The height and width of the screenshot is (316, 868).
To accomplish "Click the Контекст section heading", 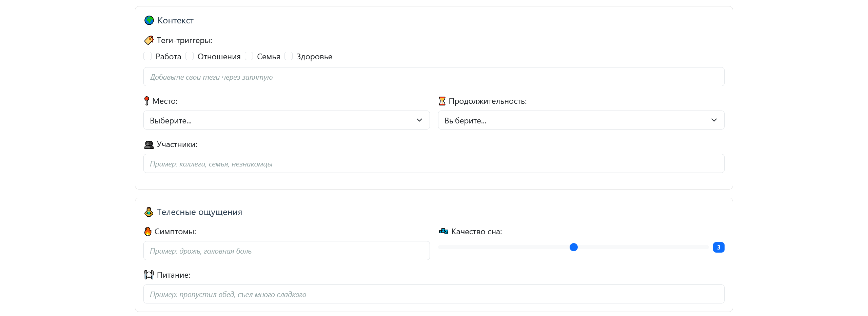I will (176, 20).
